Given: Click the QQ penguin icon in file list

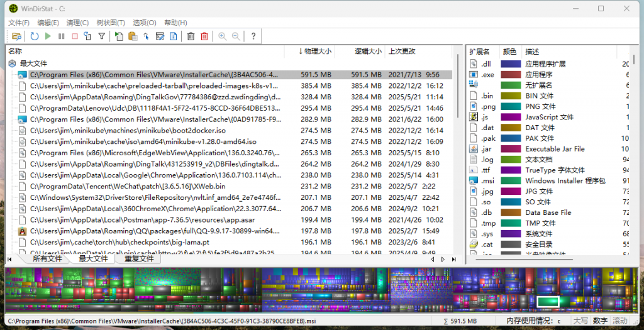Looking at the screenshot, I should coord(22,231).
